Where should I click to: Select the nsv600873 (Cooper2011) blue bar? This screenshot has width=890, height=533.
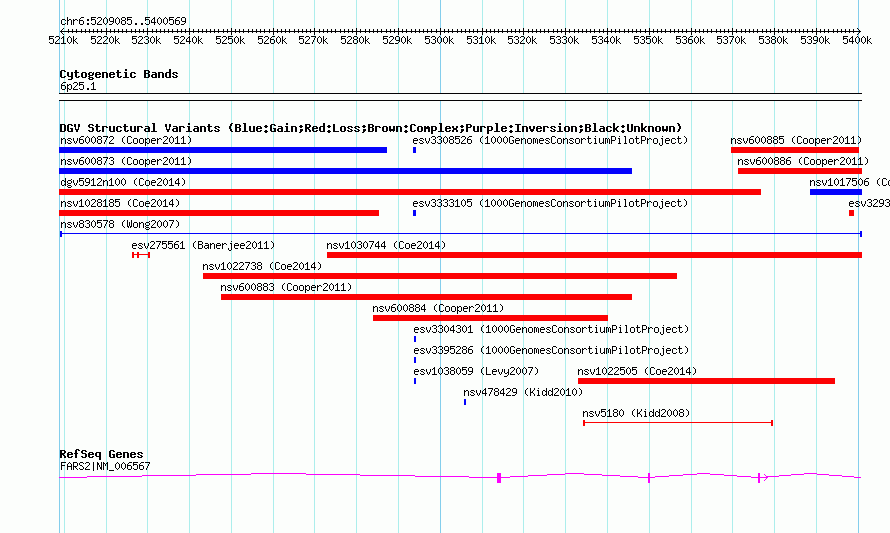click(x=346, y=171)
